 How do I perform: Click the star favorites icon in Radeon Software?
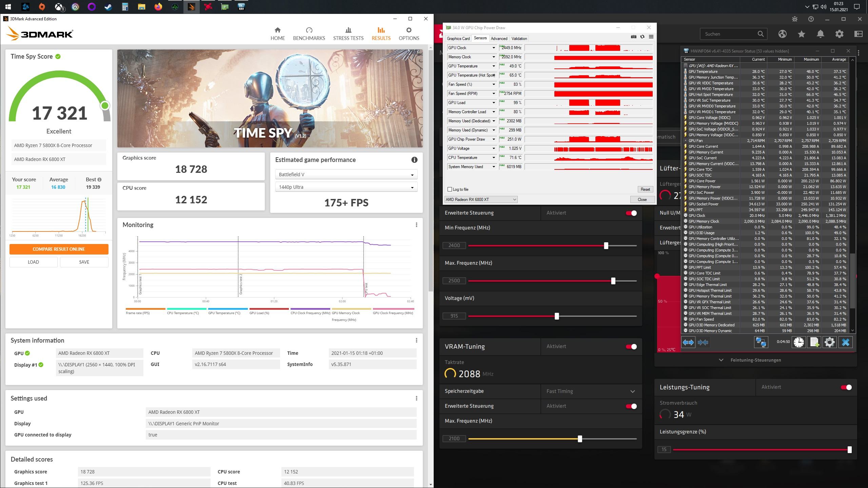(x=802, y=34)
